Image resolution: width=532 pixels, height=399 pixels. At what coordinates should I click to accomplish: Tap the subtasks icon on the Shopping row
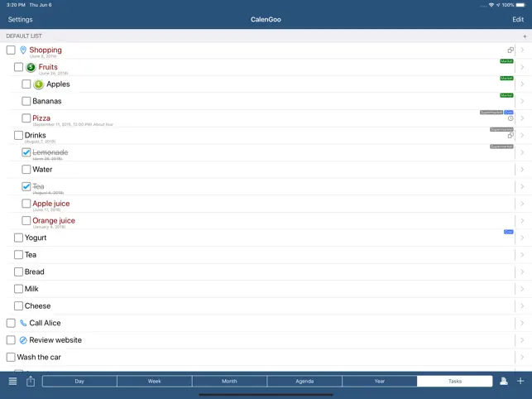[x=510, y=50]
